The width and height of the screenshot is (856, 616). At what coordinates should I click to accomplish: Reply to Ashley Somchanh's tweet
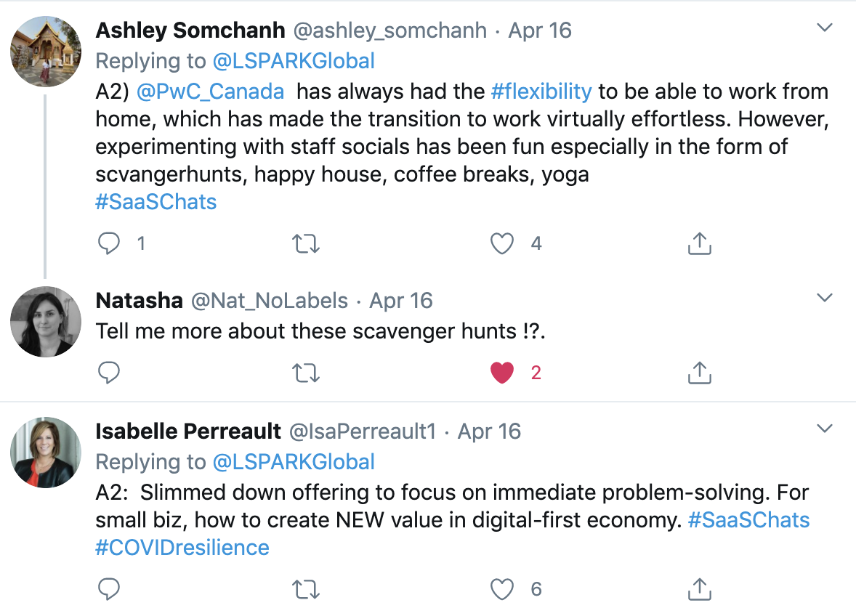[x=109, y=243]
